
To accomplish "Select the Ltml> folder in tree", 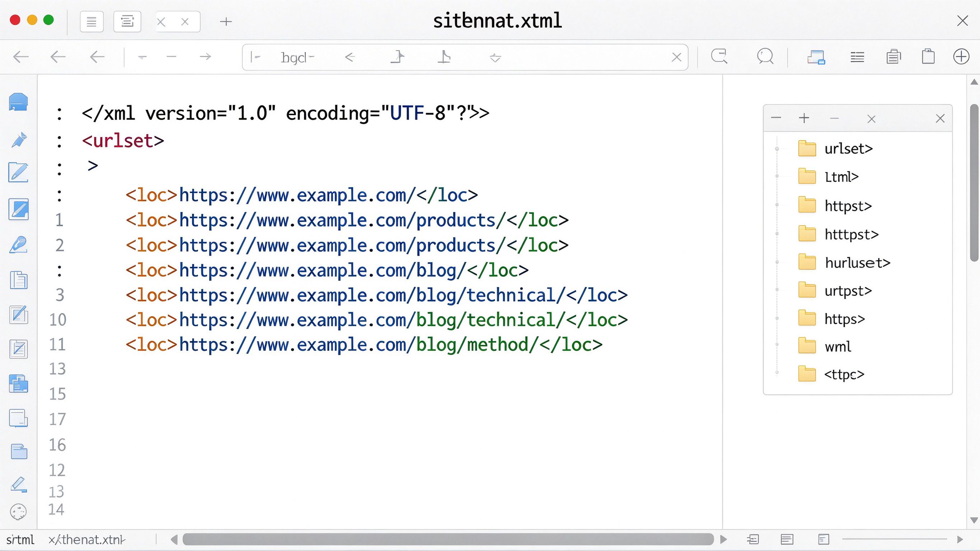I will [x=828, y=177].
